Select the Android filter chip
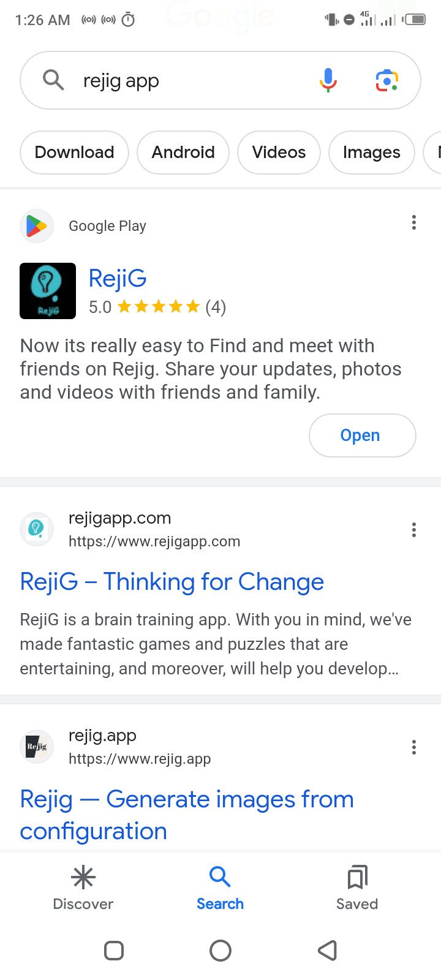This screenshot has height=980, width=441. [183, 153]
